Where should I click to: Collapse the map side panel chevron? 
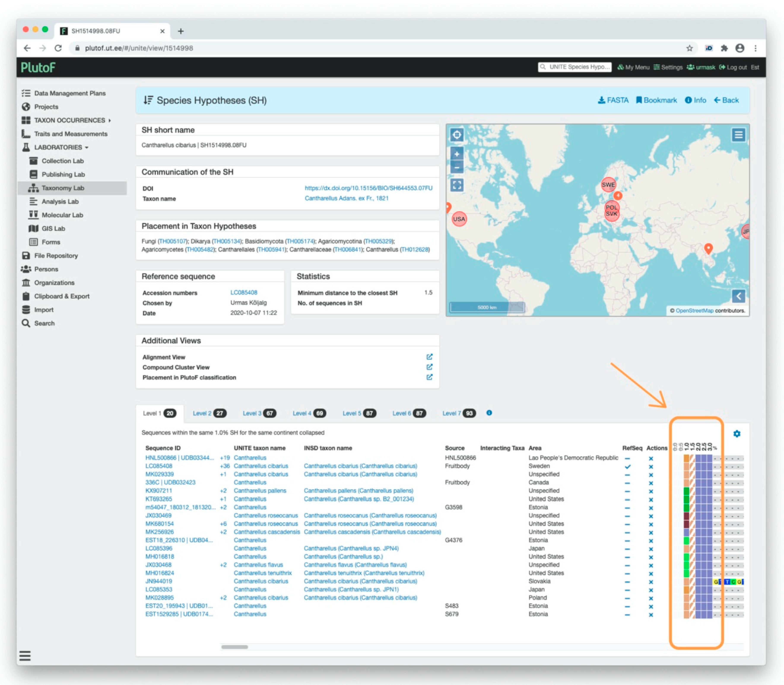click(738, 296)
